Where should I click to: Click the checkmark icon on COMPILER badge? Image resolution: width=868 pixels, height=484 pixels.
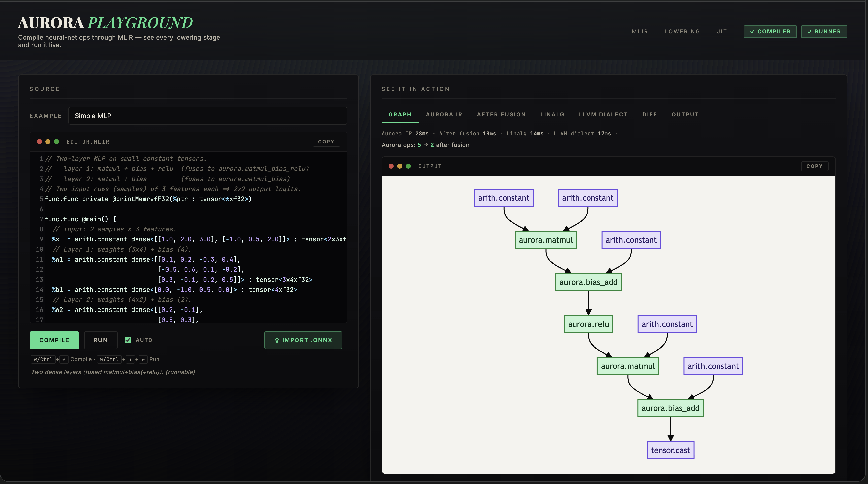[x=752, y=32]
